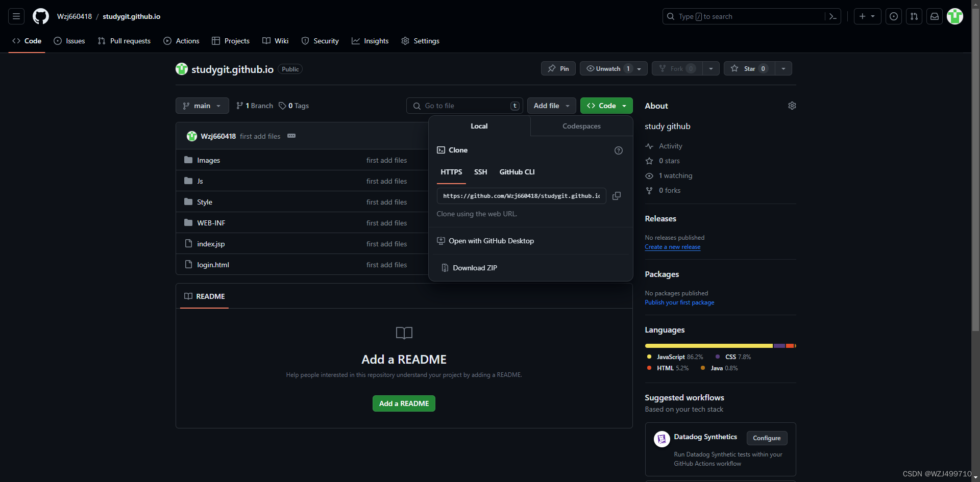View the 1 watching link
Screen dimensions: 980x482
(x=669, y=175)
